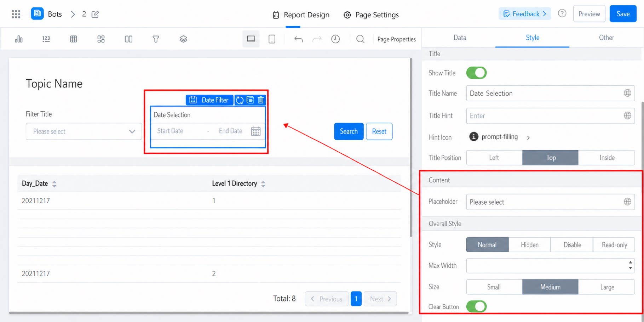Expand the prompt-filling Hint Icon chevron
The width and height of the screenshot is (644, 322).
tap(528, 137)
